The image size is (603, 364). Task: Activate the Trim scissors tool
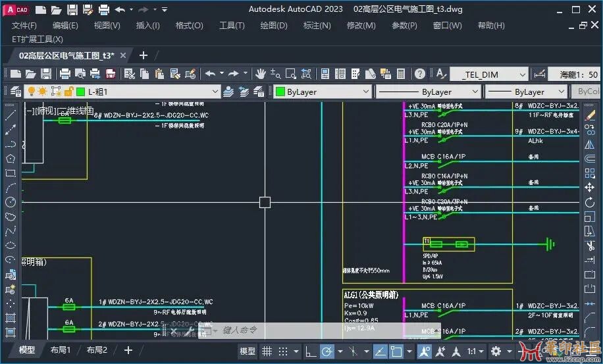590,246
